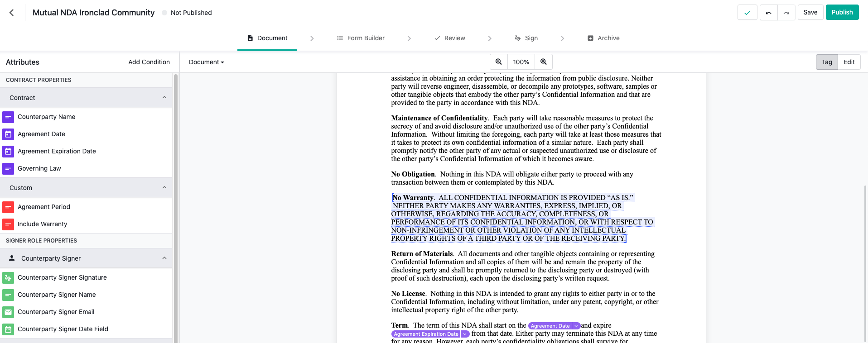The image size is (868, 343).
Task: Redo the last change
Action: coord(786,13)
